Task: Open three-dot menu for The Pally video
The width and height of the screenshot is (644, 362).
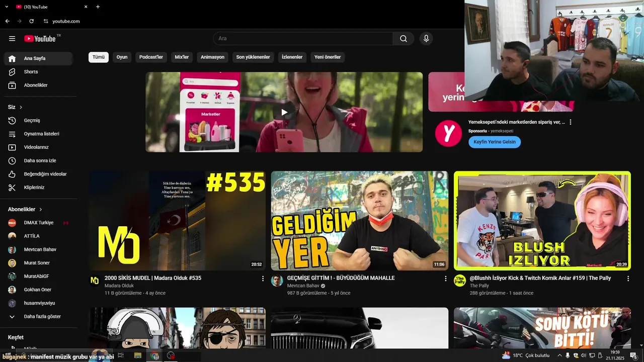Action: 628,278
